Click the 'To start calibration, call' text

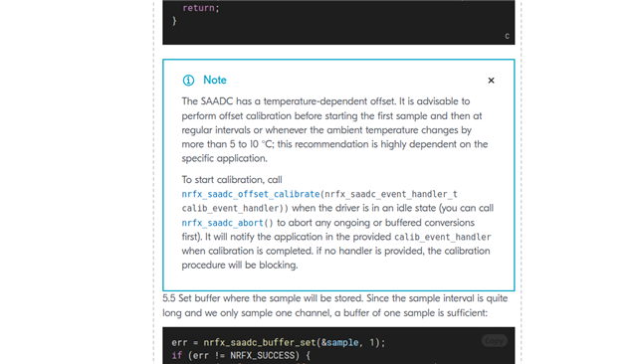click(x=232, y=180)
